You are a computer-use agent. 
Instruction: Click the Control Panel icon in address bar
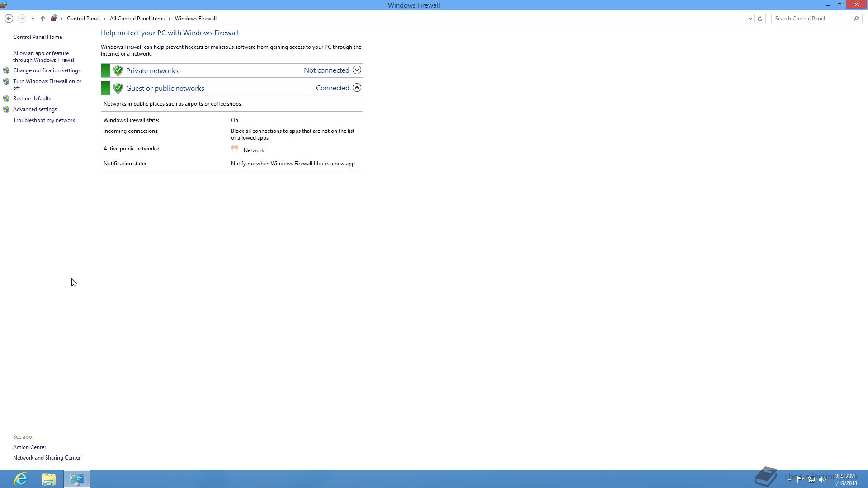[54, 19]
